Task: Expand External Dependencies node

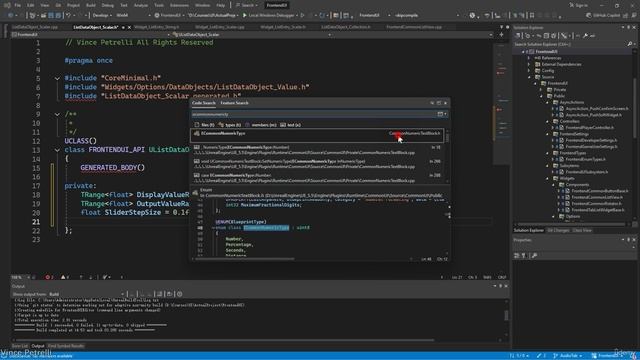Action: pos(529,64)
